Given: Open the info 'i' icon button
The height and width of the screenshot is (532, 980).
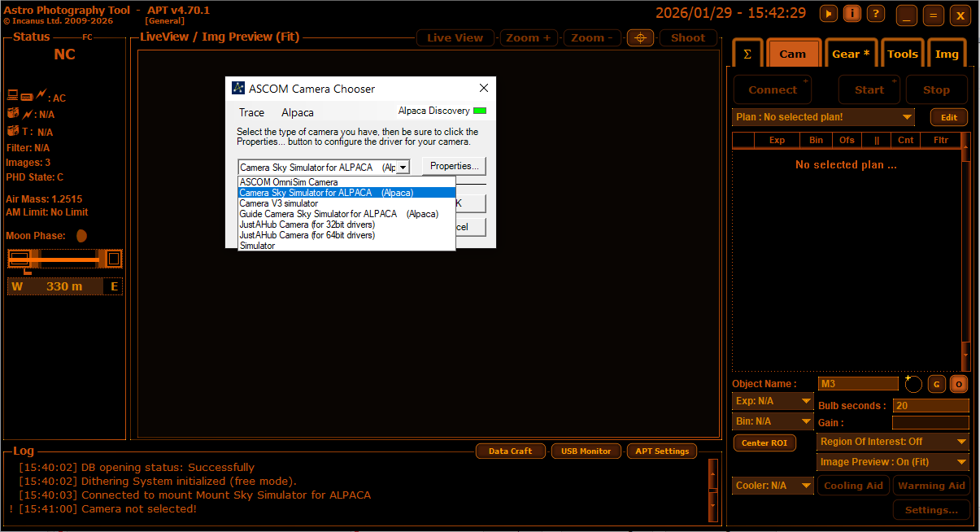Looking at the screenshot, I should [852, 13].
